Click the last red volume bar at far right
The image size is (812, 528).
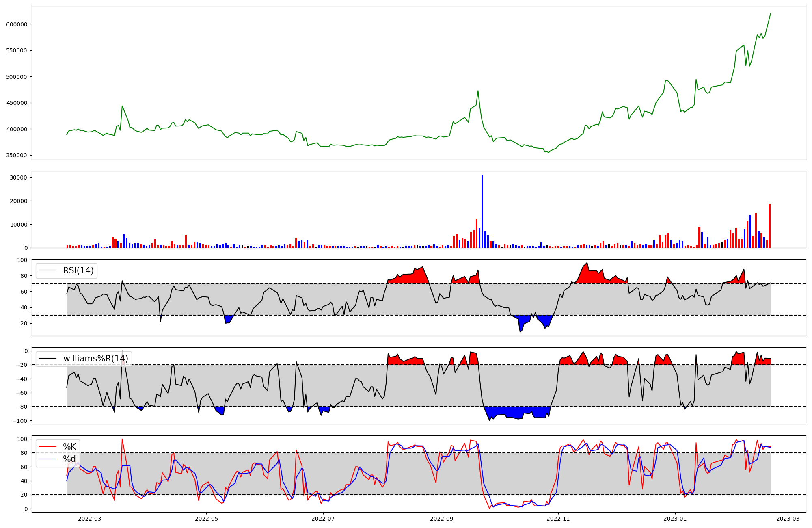pos(769,226)
